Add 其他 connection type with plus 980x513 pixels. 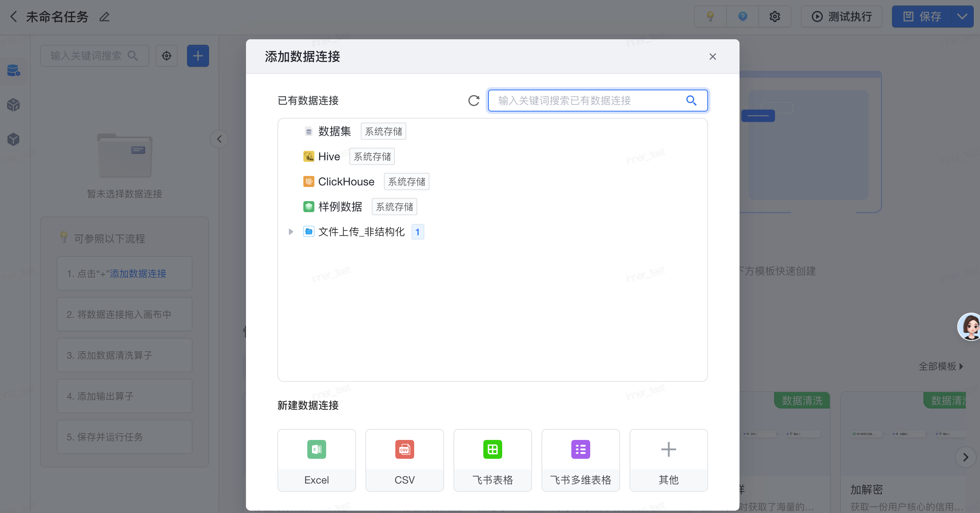668,460
